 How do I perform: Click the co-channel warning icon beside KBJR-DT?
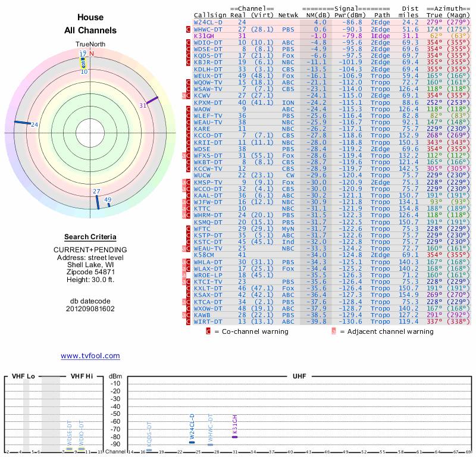(x=188, y=62)
